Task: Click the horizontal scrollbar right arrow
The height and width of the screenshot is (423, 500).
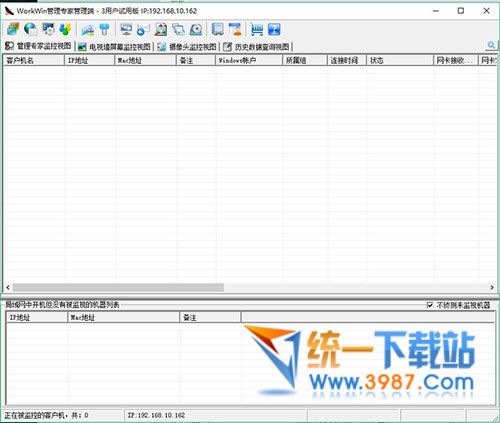Action: [x=492, y=287]
